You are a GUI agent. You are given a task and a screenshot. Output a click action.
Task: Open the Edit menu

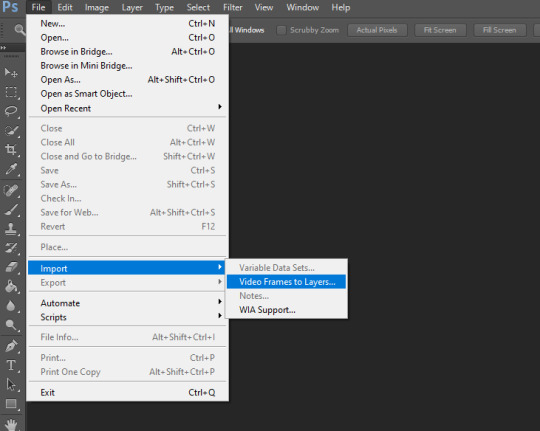65,7
